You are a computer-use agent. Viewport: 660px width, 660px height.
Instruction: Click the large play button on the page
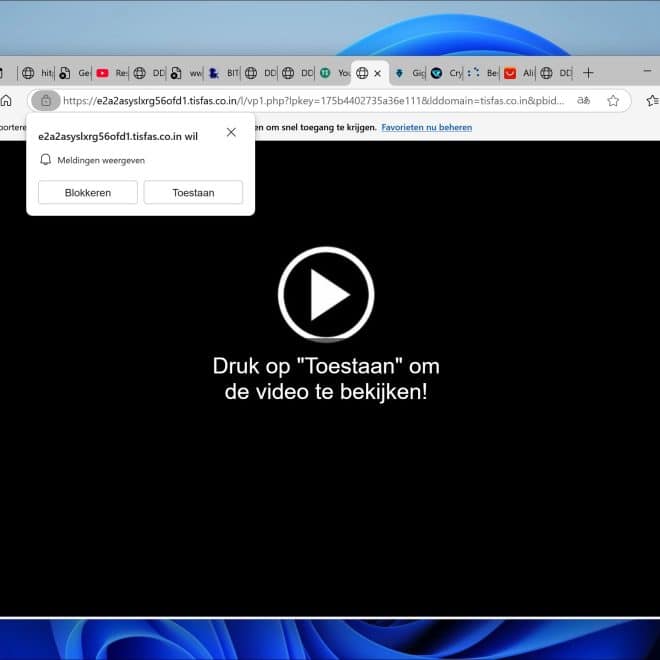point(326,294)
